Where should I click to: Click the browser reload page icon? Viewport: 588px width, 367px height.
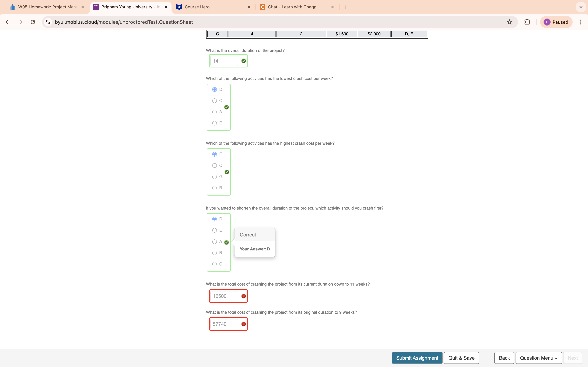pos(33,22)
